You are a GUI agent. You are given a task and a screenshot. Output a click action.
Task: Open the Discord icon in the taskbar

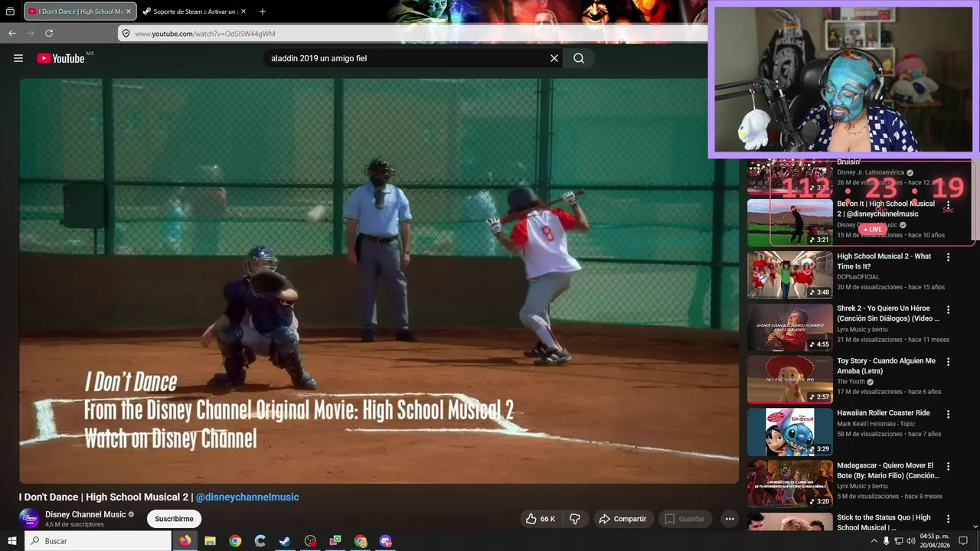click(x=385, y=541)
